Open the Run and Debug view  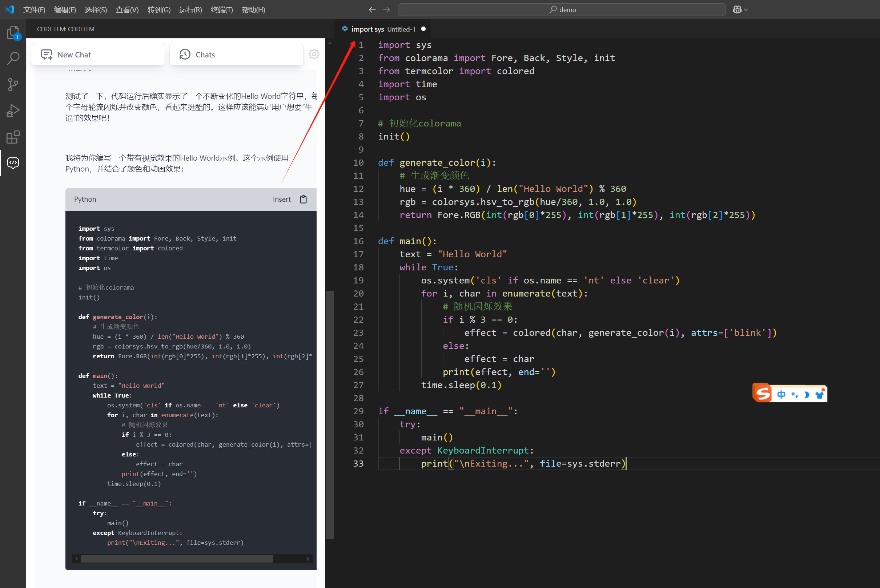pyautogui.click(x=13, y=110)
